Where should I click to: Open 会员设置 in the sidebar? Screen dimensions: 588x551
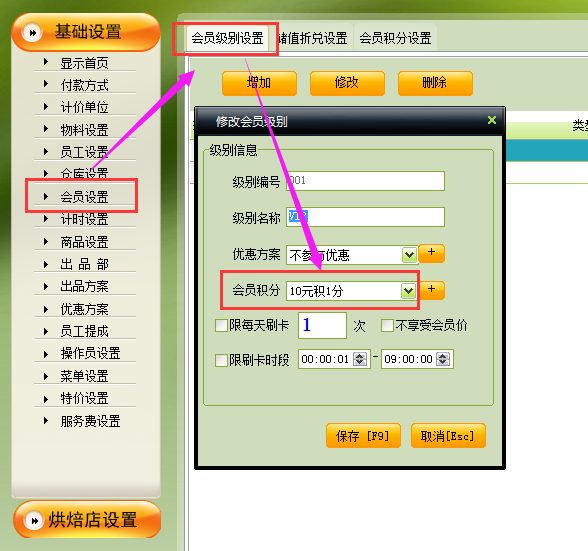pos(84,196)
